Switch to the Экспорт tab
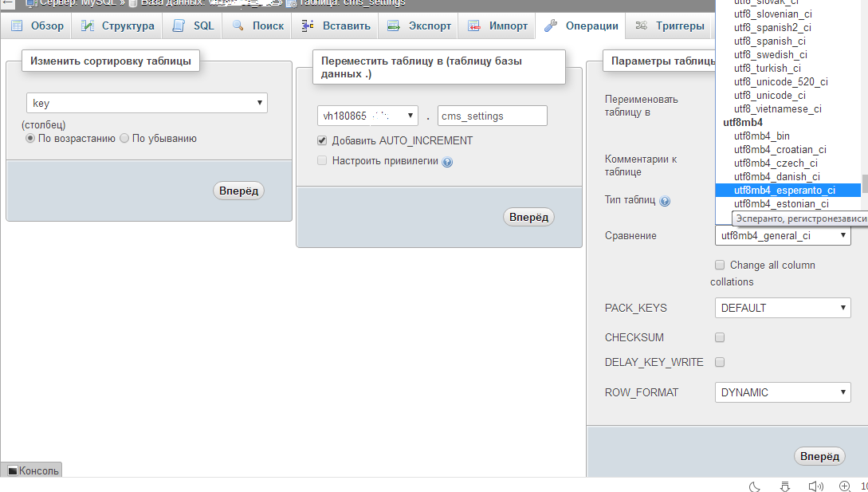The width and height of the screenshot is (868, 492). 418,26
